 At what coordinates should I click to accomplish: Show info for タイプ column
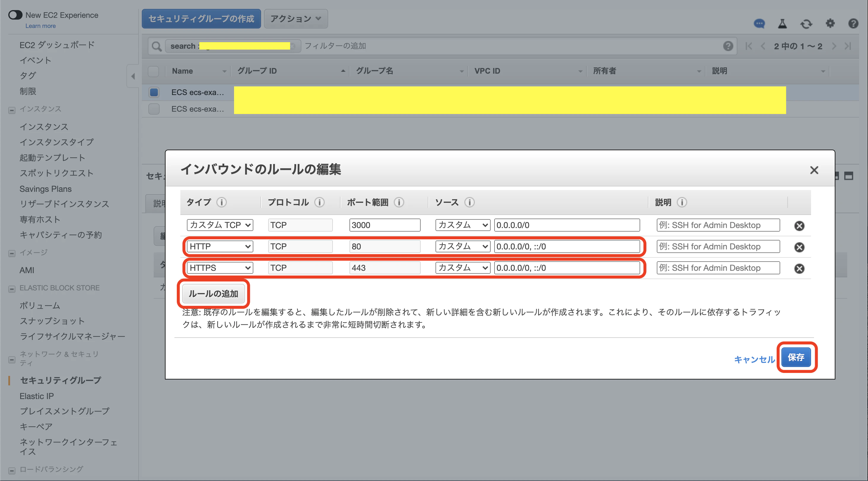pyautogui.click(x=221, y=202)
